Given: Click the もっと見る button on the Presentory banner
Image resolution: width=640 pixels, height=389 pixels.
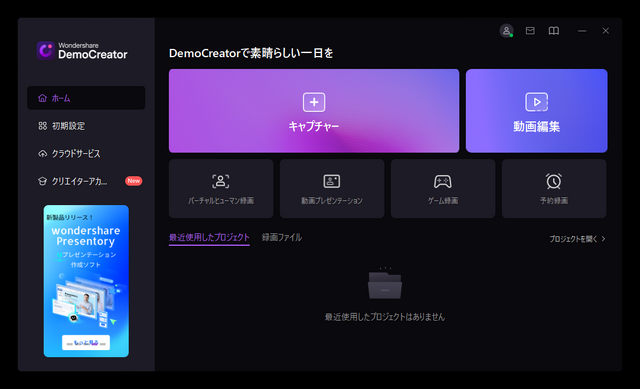Looking at the screenshot, I should click(x=86, y=342).
